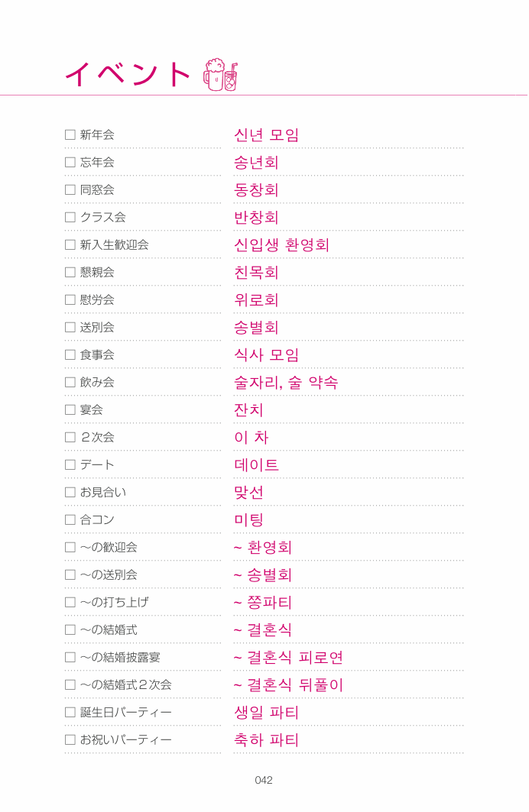
Task: Click the Korean word 쫑파티
Action: (x=269, y=602)
